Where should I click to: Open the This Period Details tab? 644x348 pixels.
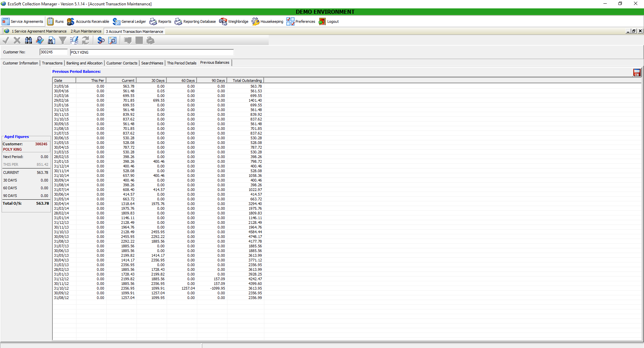pyautogui.click(x=181, y=63)
